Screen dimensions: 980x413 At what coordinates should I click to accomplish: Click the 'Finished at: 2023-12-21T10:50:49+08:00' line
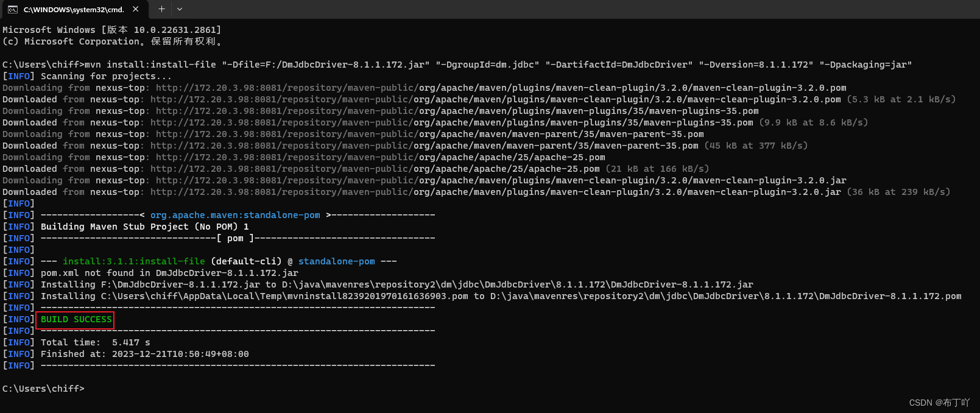tap(145, 354)
